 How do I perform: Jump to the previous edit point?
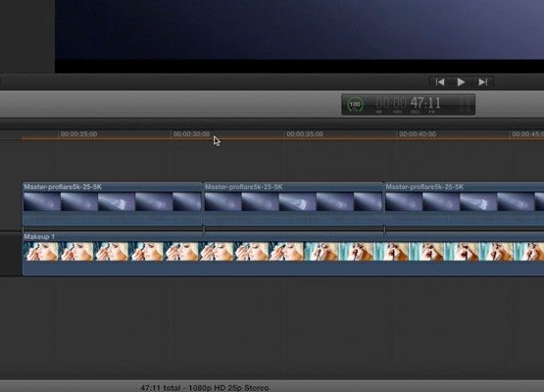pos(440,82)
